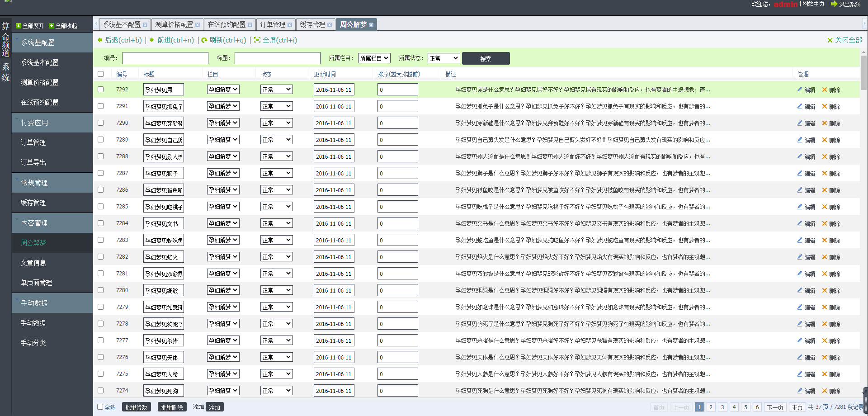Click the edit pencil icon for row 7292
The height and width of the screenshot is (416, 868).
point(800,90)
